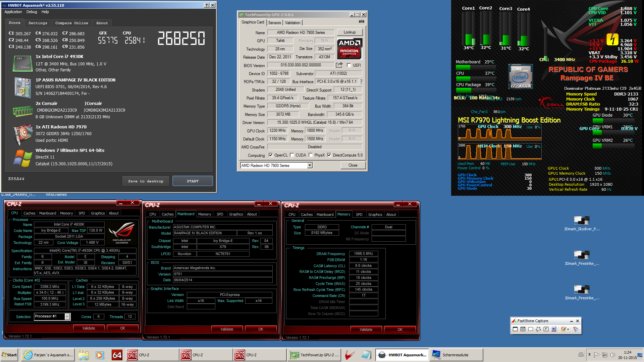The height and width of the screenshot is (362, 644).
Task: Click the Start menu button
Action: (9, 355)
